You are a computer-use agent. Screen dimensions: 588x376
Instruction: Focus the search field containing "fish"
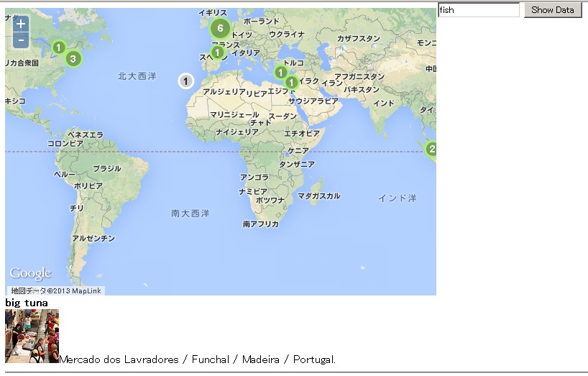(478, 10)
